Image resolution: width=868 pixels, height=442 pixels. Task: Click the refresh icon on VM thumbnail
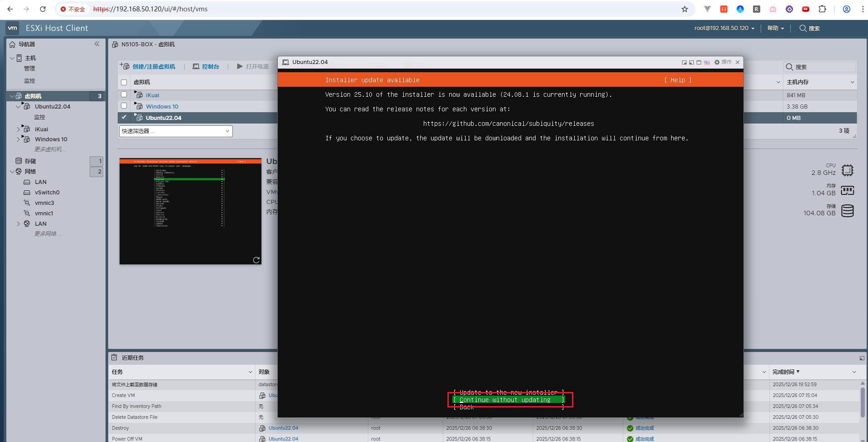(x=256, y=260)
